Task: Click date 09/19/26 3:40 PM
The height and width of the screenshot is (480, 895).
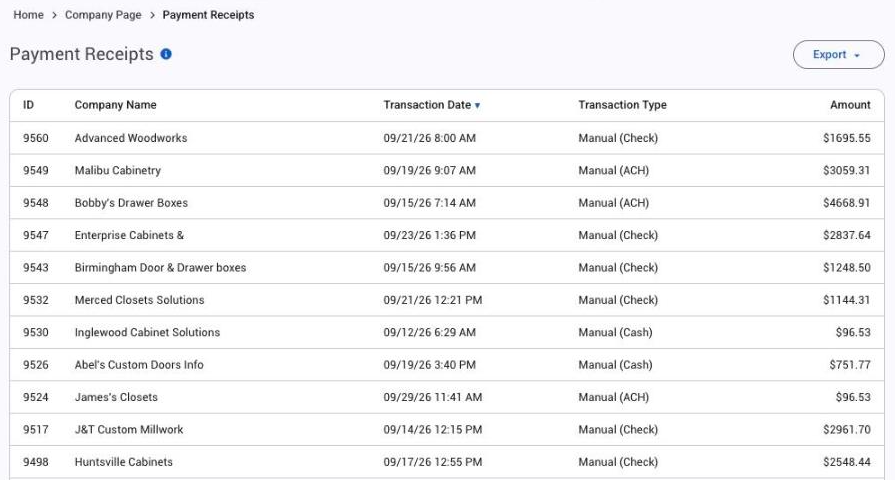Action: pos(429,365)
